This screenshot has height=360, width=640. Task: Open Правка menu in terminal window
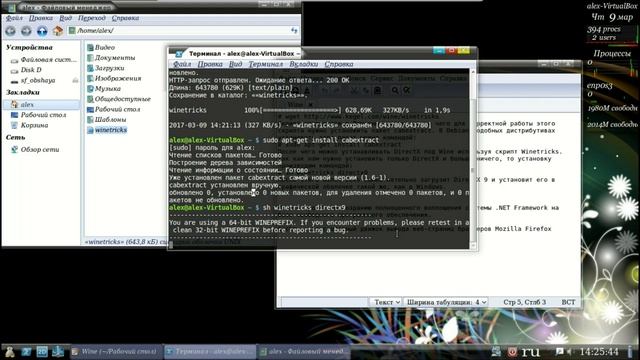[210, 64]
